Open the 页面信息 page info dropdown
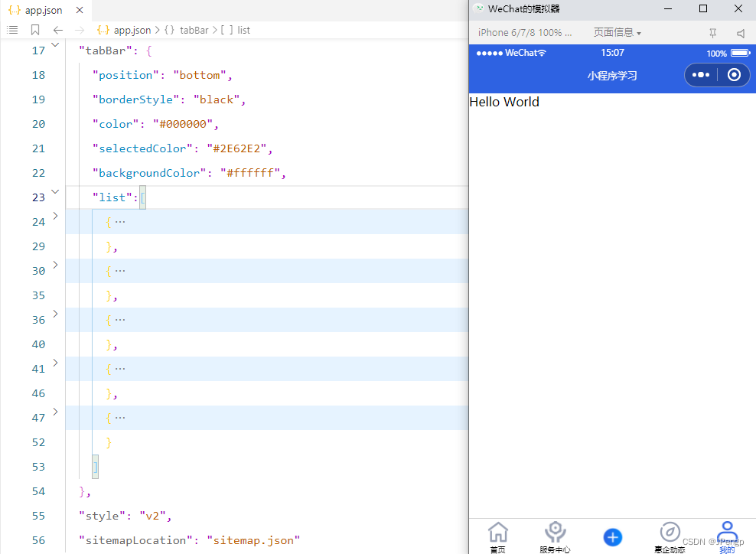 point(618,33)
